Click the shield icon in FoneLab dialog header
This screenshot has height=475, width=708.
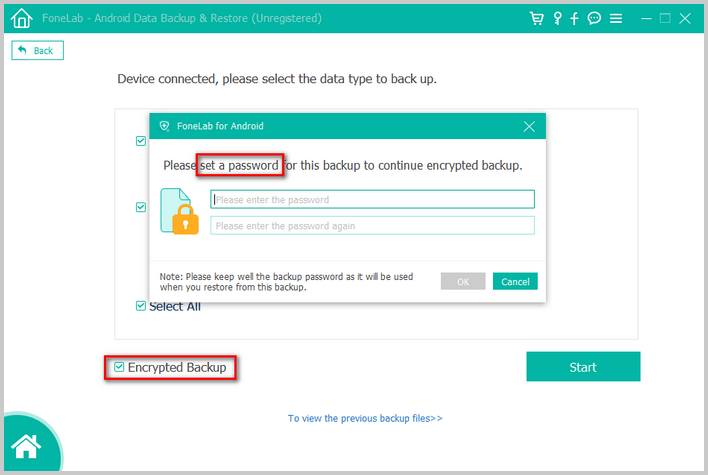pos(165,126)
